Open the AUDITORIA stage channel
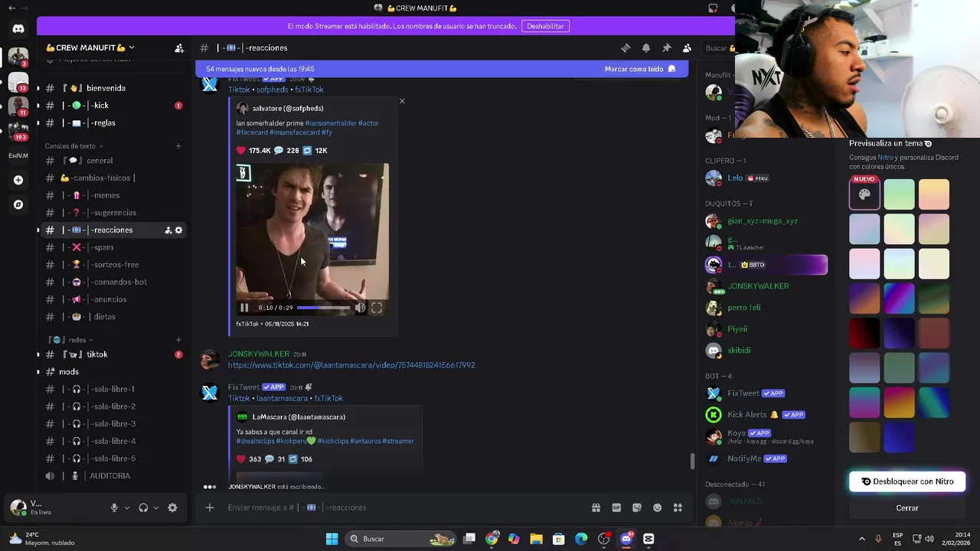This screenshot has height=551, width=980. click(113, 476)
